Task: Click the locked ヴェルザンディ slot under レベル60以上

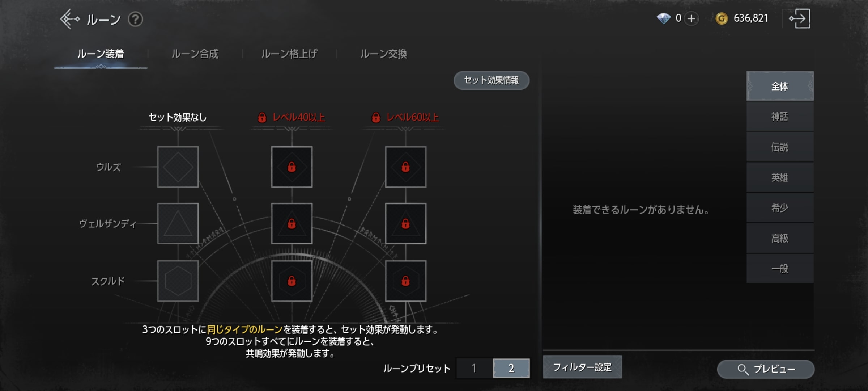Action: [x=406, y=224]
